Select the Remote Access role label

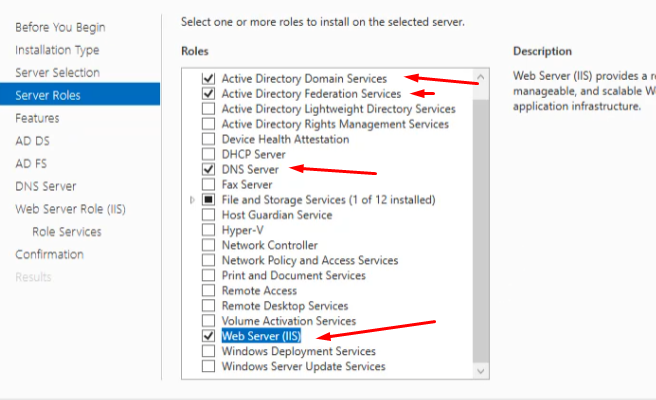tap(259, 291)
